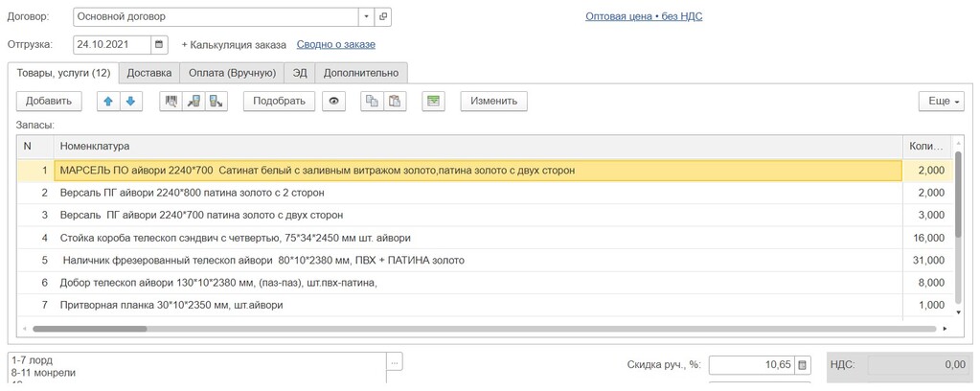This screenshot has width=980, height=391.
Task: Click the paste rows icon
Action: (x=394, y=101)
